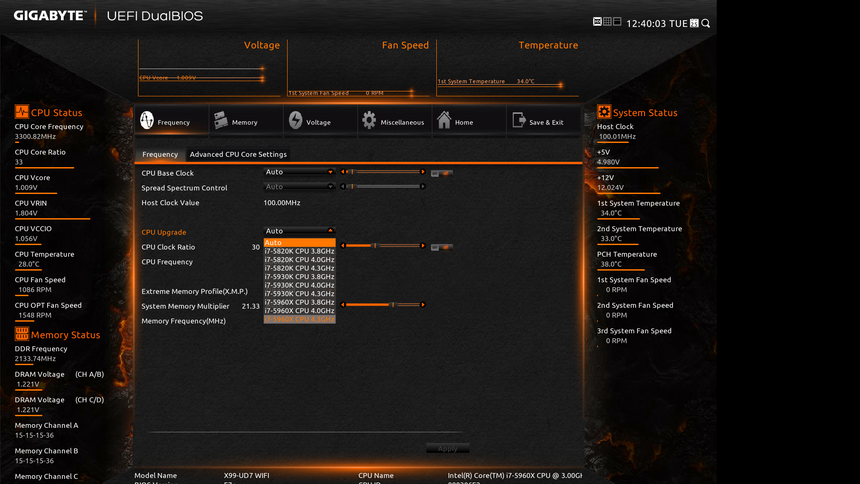Select Auto in CPU Upgrade list
The image size is (860, 484).
(299, 243)
